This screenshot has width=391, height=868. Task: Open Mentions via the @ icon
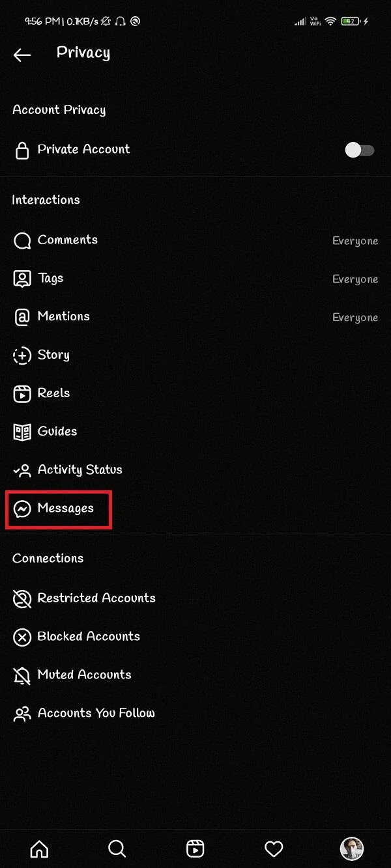click(x=22, y=317)
